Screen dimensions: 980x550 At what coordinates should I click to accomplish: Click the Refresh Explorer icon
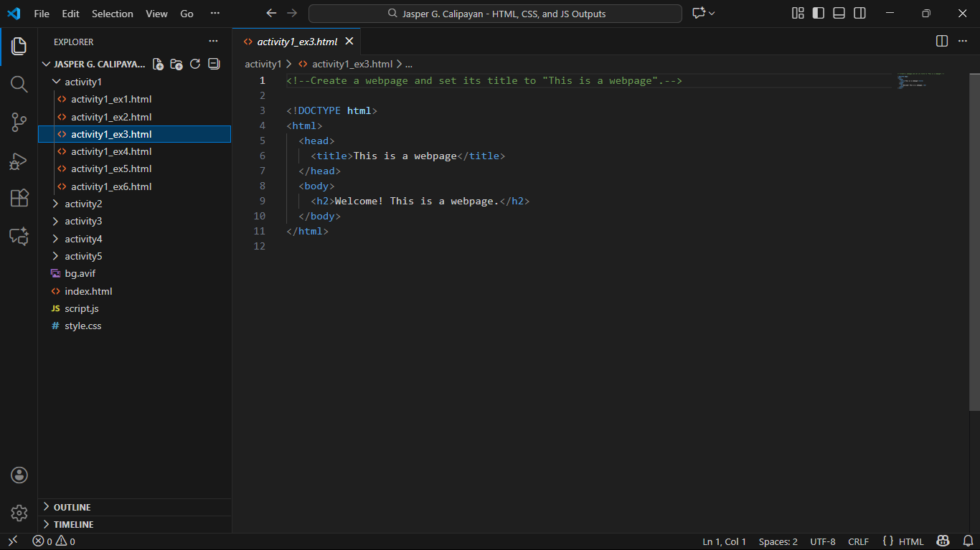pyautogui.click(x=194, y=64)
